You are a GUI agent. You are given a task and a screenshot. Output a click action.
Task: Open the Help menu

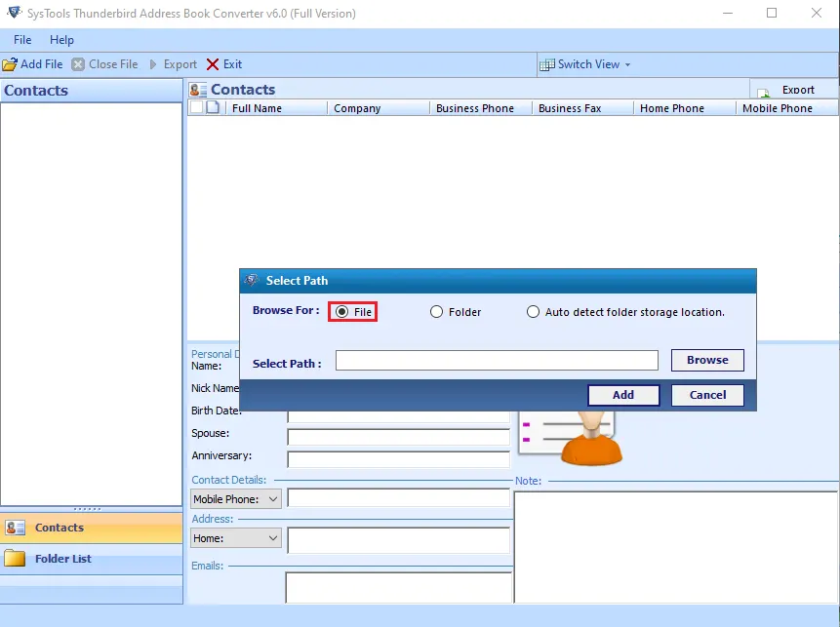[61, 40]
